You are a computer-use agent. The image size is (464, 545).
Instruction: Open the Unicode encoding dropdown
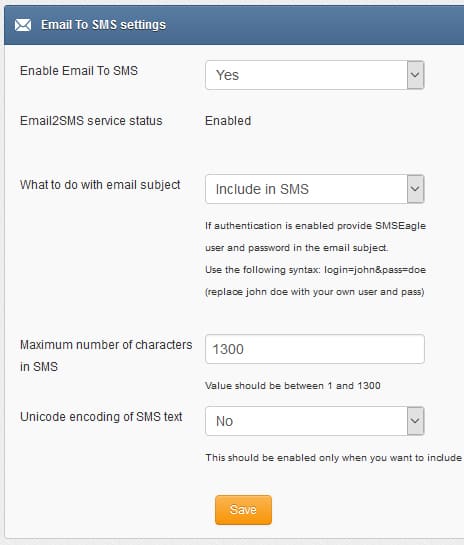point(315,421)
